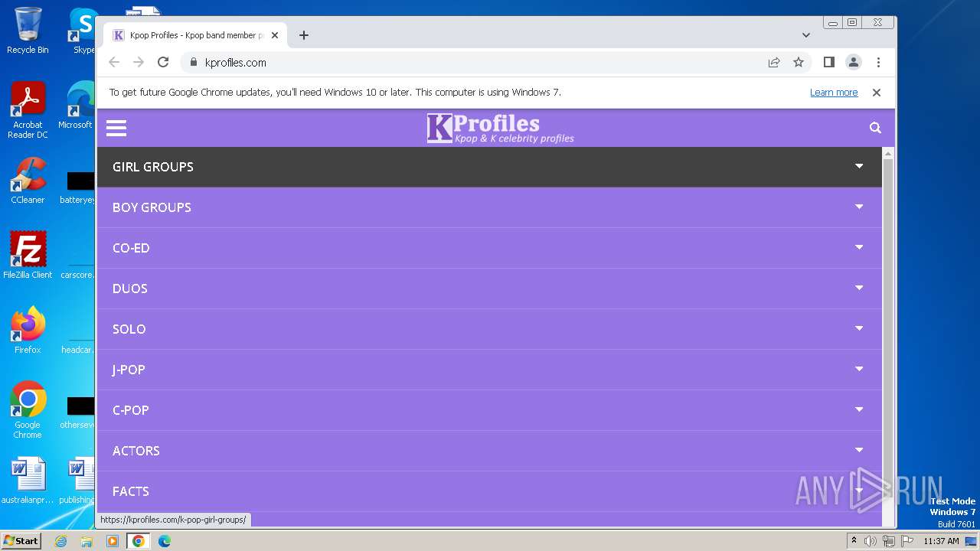Viewport: 980px width, 551px height.
Task: Open the Windows Start button
Action: tap(21, 541)
